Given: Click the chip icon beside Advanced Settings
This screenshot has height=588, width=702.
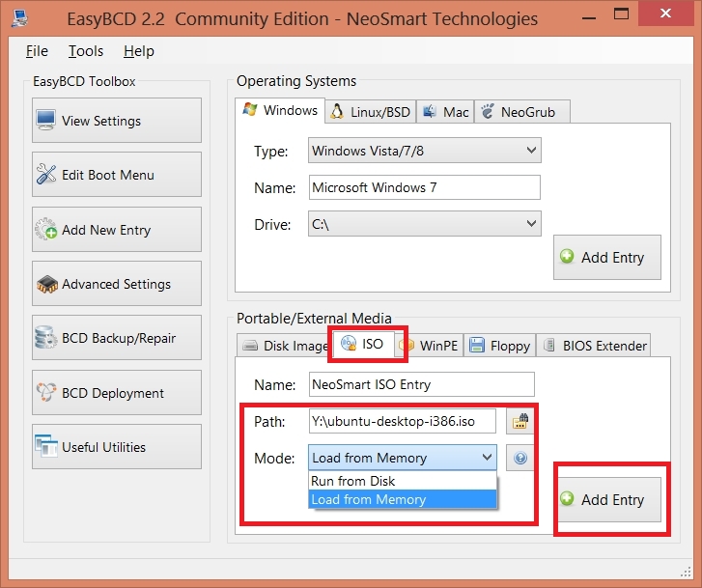Looking at the screenshot, I should [x=47, y=285].
